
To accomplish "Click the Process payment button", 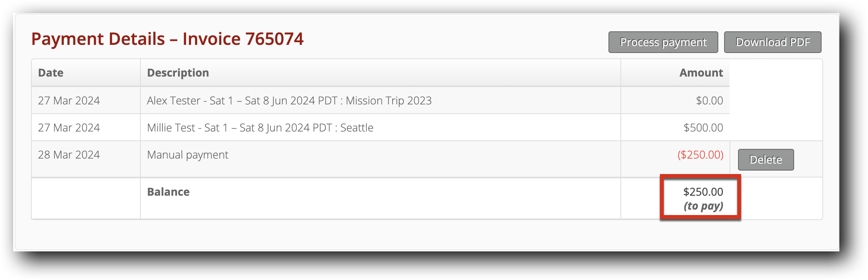I will [x=663, y=42].
